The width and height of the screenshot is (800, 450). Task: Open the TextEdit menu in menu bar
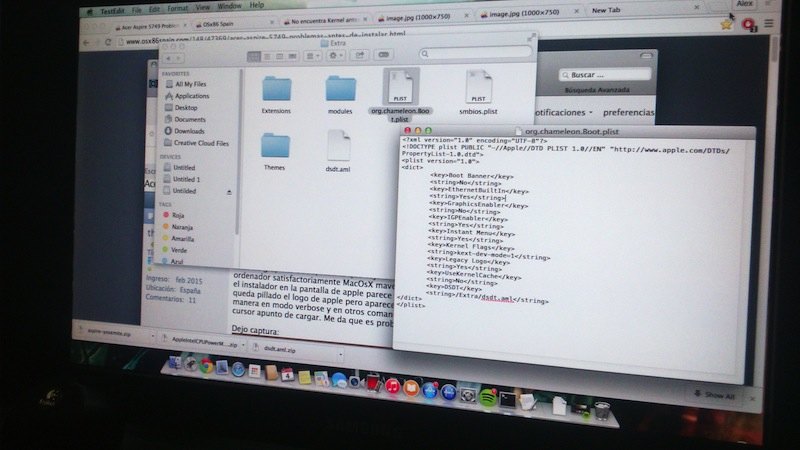tap(112, 11)
